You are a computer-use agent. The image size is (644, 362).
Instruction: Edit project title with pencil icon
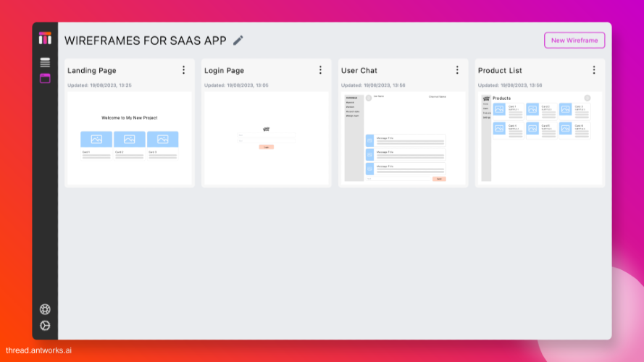238,41
